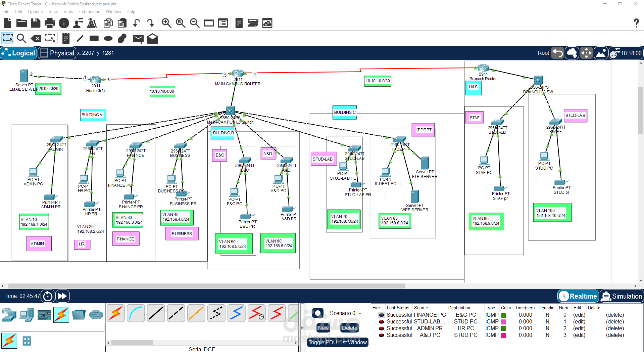Expand the Extensions menu
The image size is (644, 352).
(x=89, y=11)
